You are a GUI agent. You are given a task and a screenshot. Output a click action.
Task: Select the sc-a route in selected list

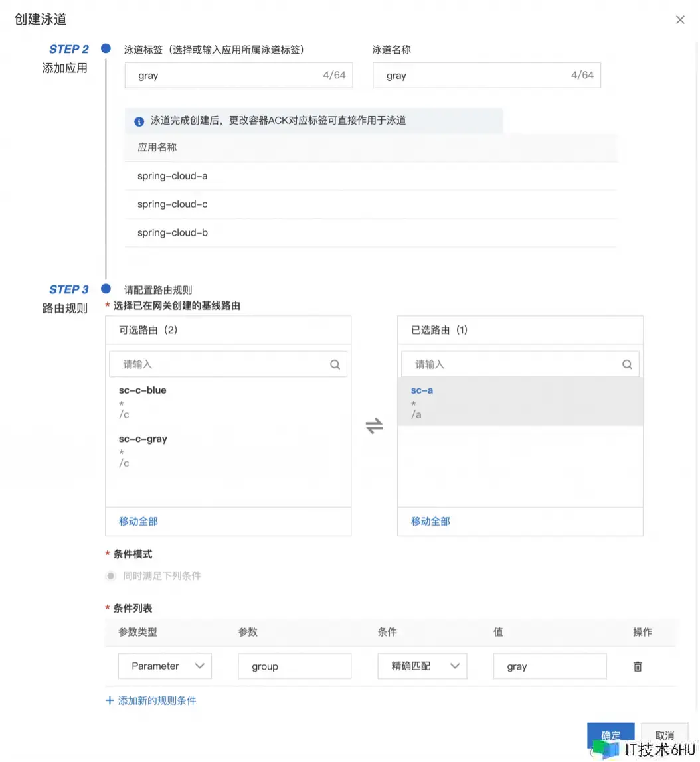point(422,390)
